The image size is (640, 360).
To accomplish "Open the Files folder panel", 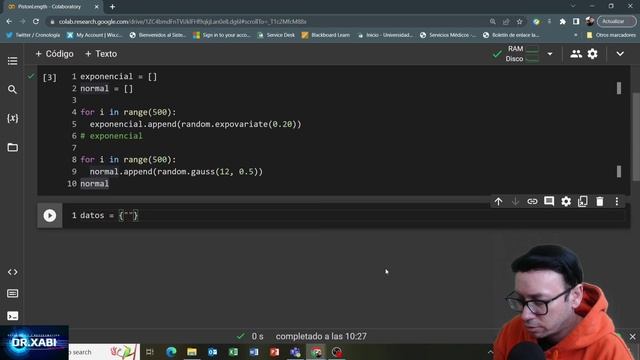I will (x=12, y=147).
